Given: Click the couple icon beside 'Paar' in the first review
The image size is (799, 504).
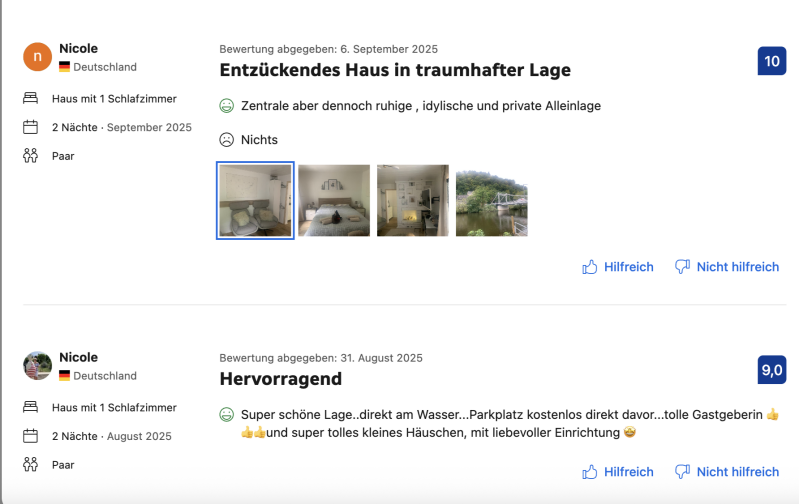Looking at the screenshot, I should coord(30,156).
